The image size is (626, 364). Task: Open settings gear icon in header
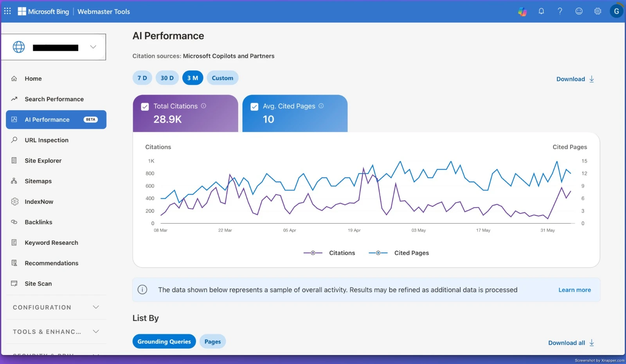[597, 11]
